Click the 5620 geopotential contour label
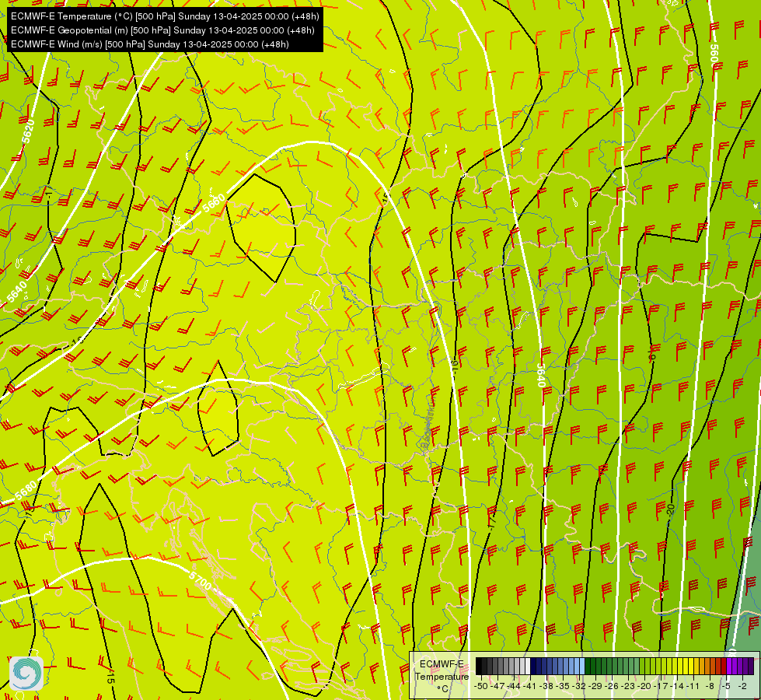The width and height of the screenshot is (761, 700). 29,131
